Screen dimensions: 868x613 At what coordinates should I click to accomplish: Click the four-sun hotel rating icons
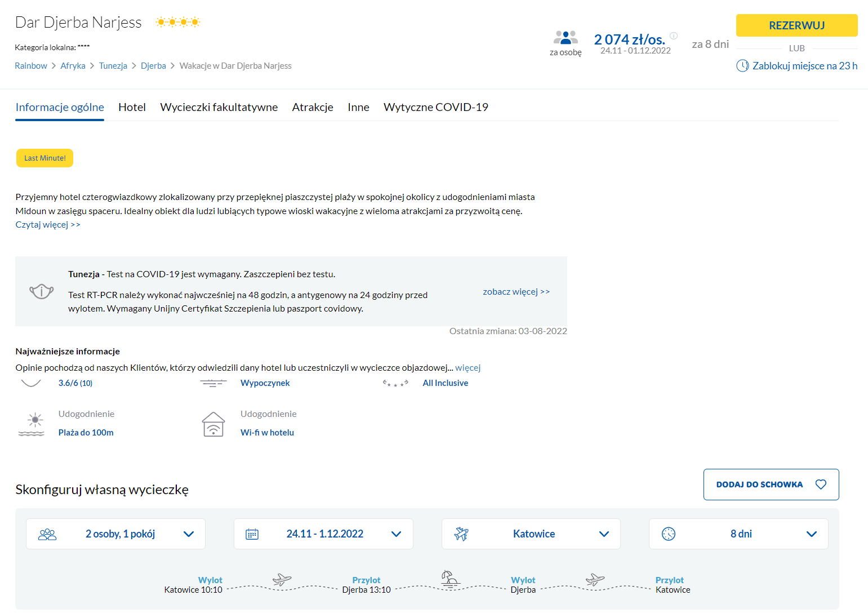178,23
